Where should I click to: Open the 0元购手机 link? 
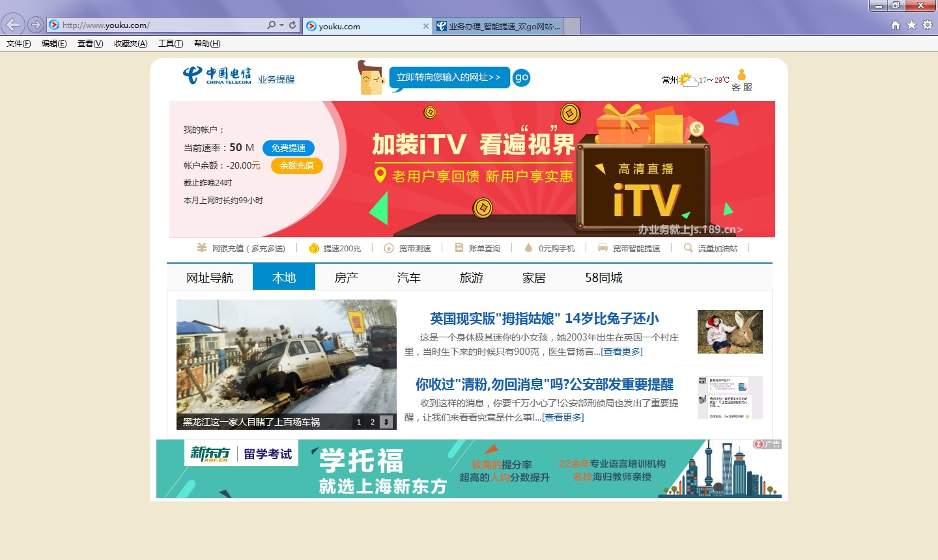[557, 249]
